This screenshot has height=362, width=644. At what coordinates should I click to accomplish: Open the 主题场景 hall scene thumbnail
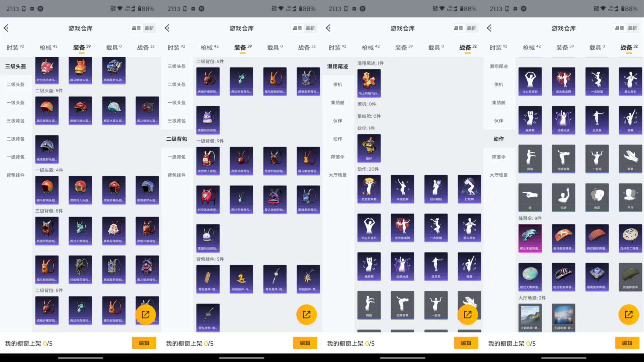pos(530,317)
